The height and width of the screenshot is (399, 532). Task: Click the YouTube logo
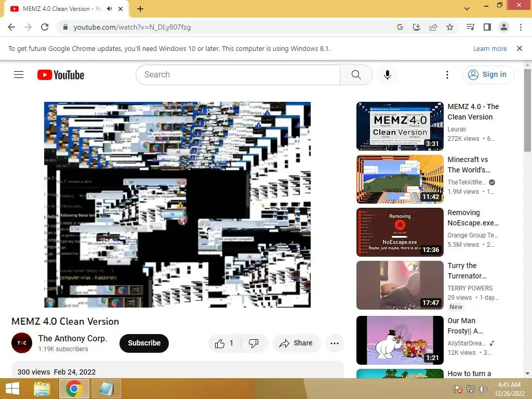point(61,75)
